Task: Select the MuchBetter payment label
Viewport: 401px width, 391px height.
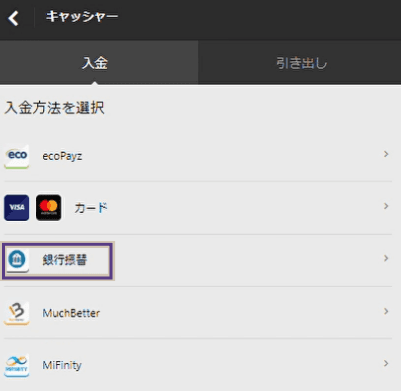Action: (x=71, y=313)
